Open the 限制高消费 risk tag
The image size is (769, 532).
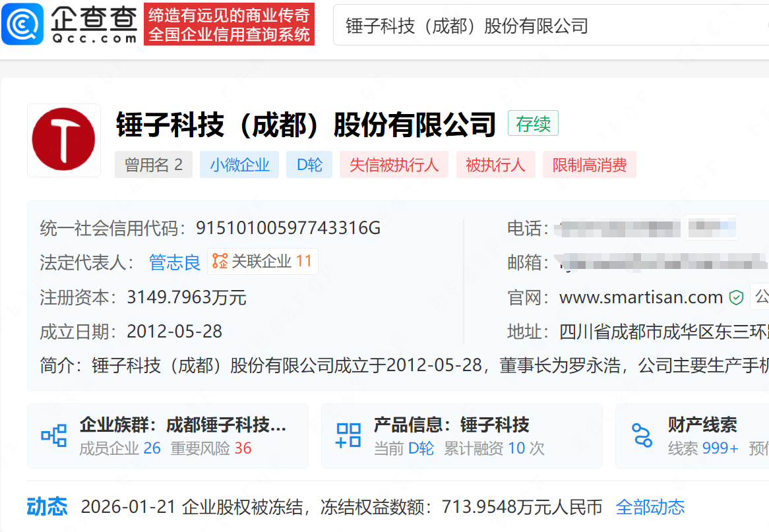pos(590,165)
